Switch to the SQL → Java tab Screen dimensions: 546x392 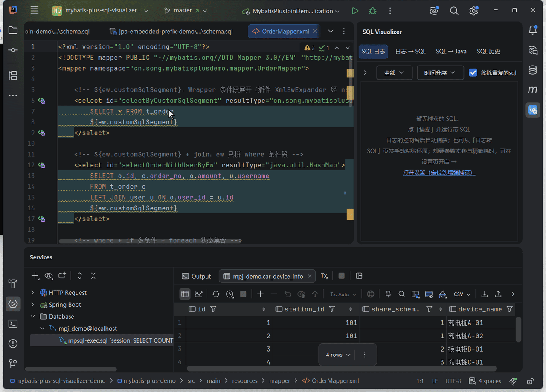point(451,51)
